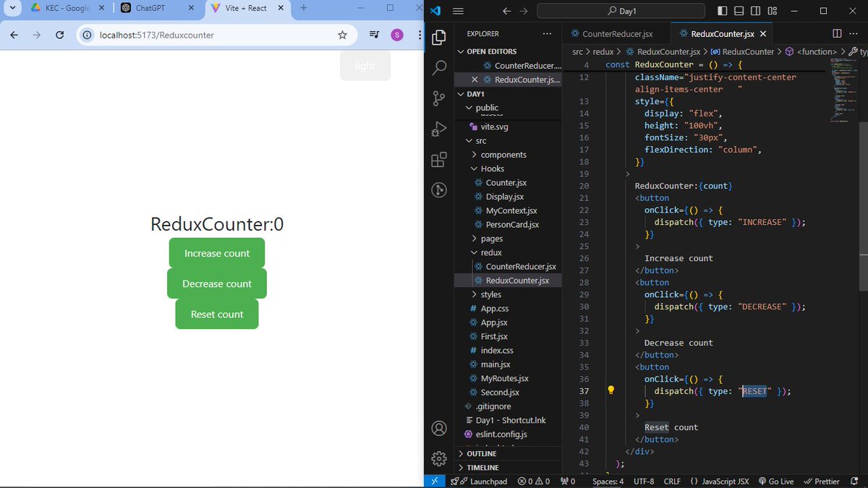
Task: Open the Extensions marketplace panel
Action: (438, 159)
